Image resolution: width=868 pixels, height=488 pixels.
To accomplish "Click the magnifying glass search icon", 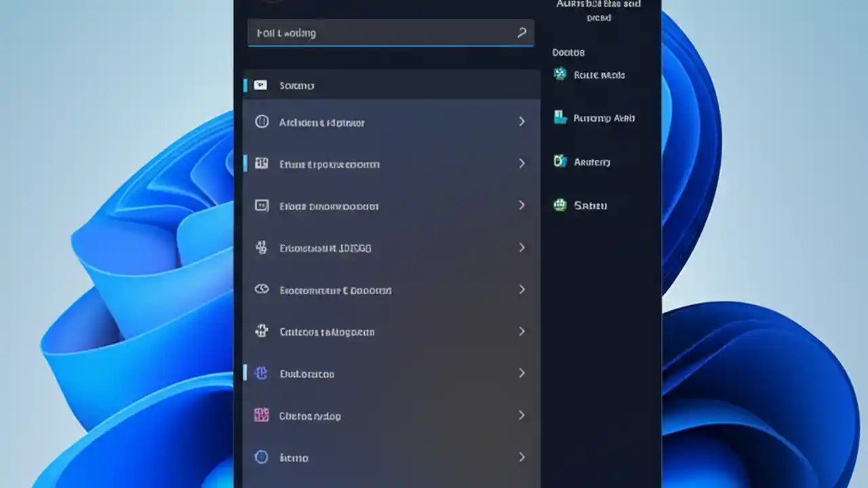I will tap(521, 33).
